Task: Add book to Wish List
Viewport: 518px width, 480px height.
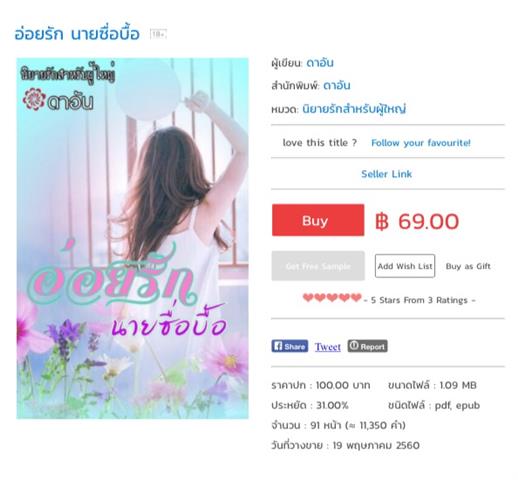Action: 405,266
